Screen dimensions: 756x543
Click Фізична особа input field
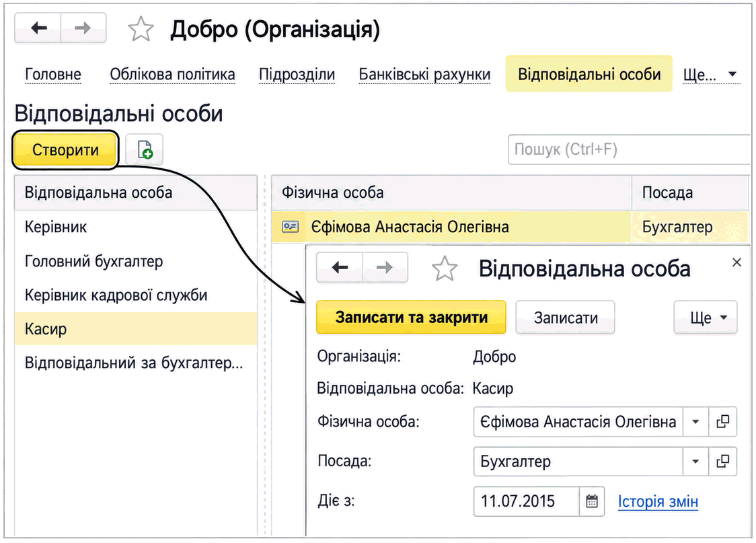(578, 422)
